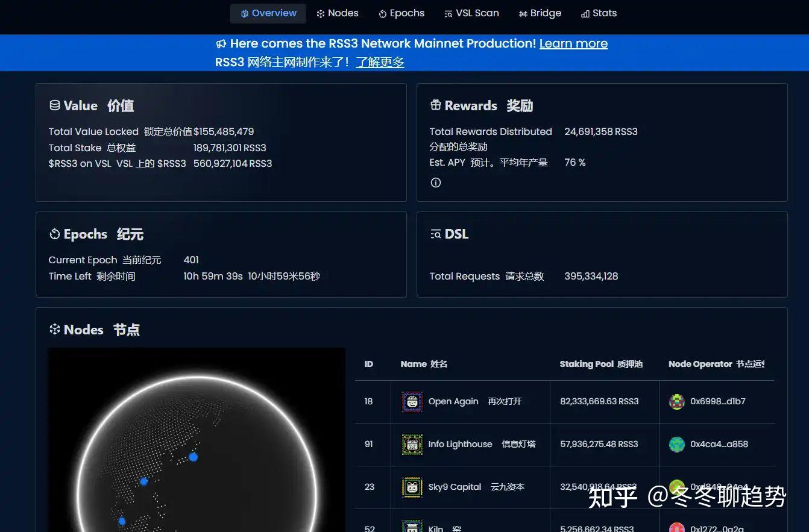Viewport: 809px width, 532px height.
Task: Click Sky9 Capital's node avatar icon
Action: (x=411, y=487)
